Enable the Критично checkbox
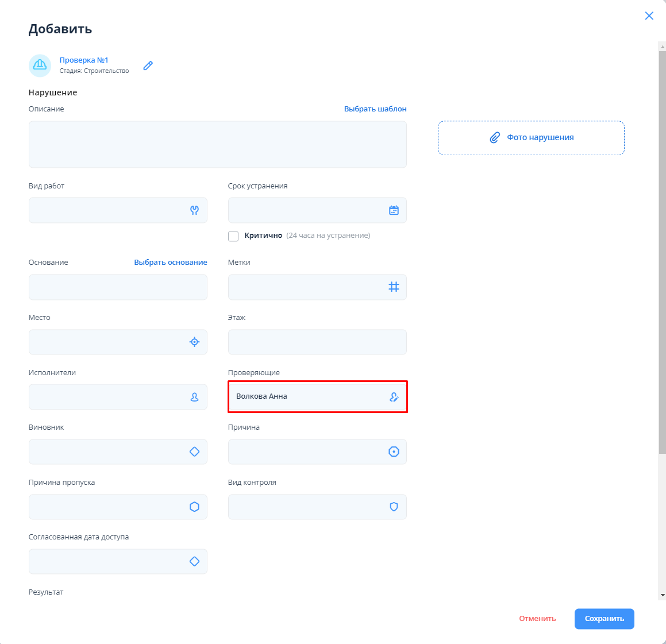The width and height of the screenshot is (666, 644). click(x=233, y=236)
